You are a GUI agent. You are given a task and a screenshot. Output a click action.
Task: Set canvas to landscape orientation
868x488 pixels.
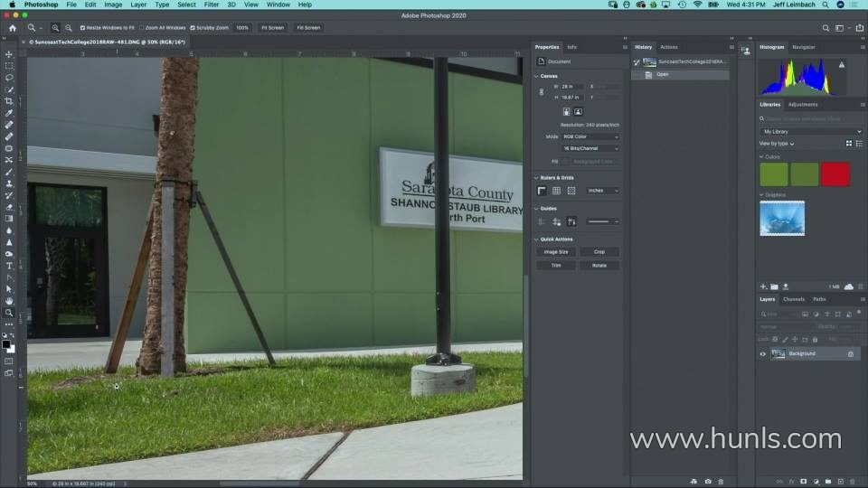coord(578,111)
